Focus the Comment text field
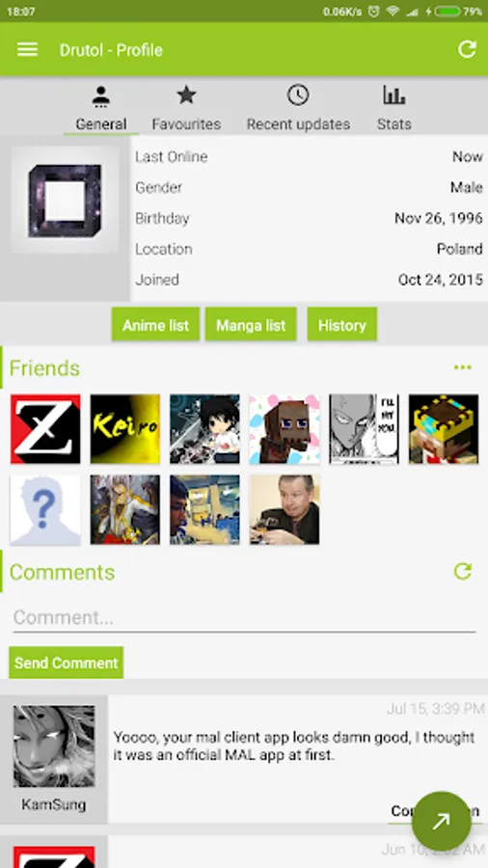488x868 pixels. click(244, 618)
